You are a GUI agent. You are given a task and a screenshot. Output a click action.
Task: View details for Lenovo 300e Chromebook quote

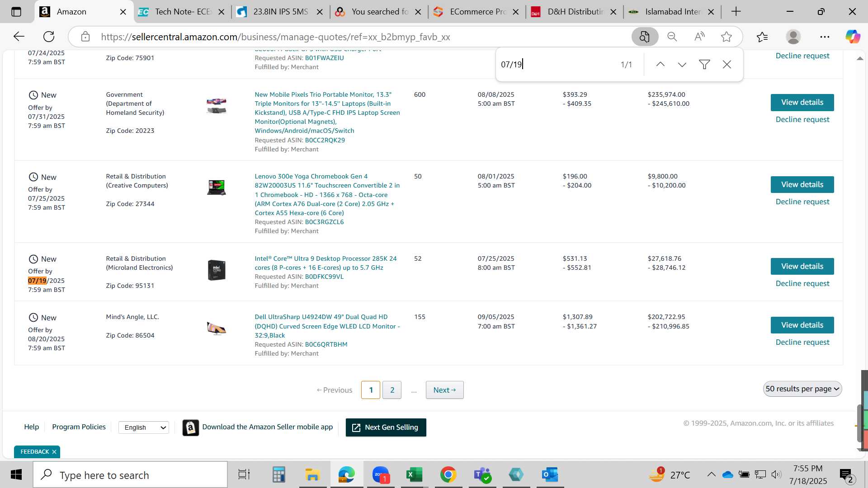pyautogui.click(x=802, y=184)
